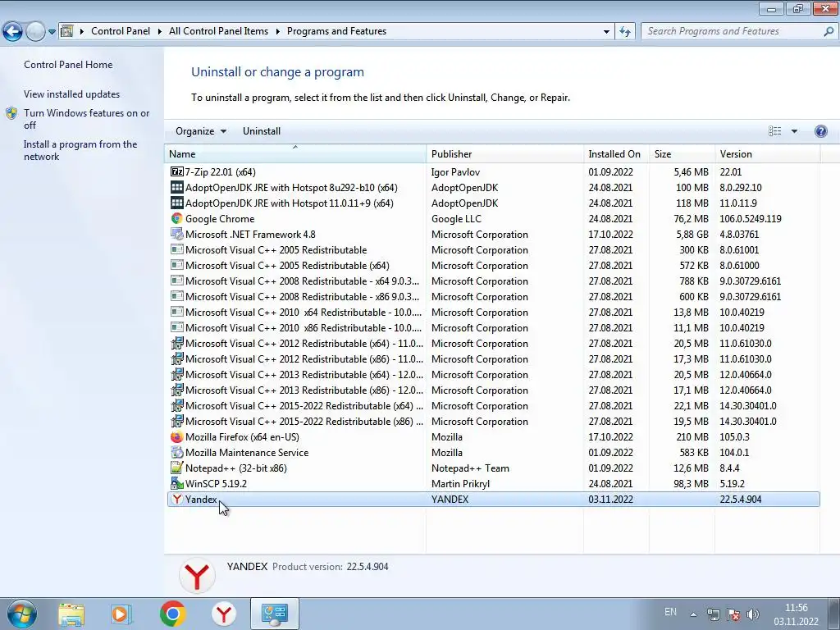Click the Action Center flag tray icon
The height and width of the screenshot is (630, 840).
tap(733, 614)
